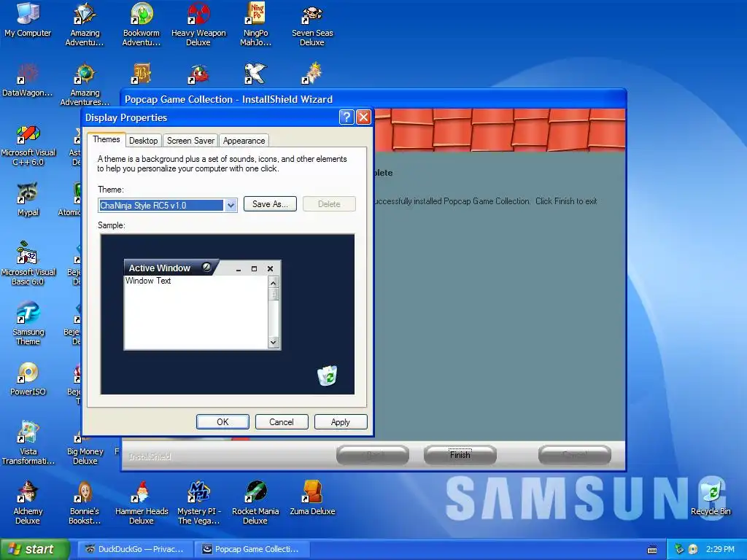The width and height of the screenshot is (747, 560).
Task: Launch the Alchemy Deluxe shortcut
Action: [x=28, y=502]
